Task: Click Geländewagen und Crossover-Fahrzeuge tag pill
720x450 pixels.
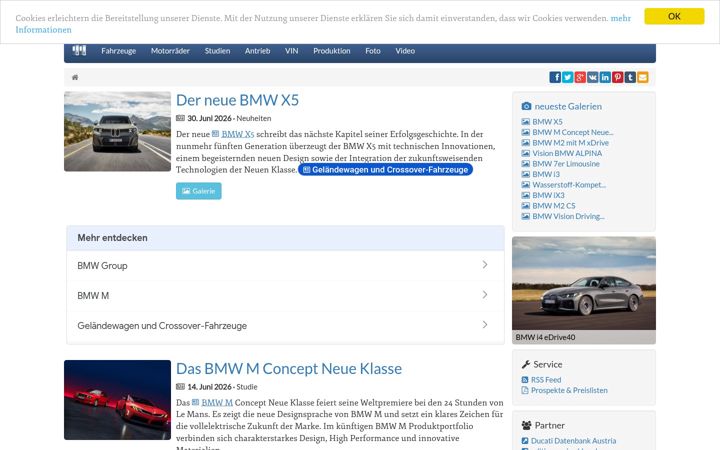Action: (x=385, y=169)
